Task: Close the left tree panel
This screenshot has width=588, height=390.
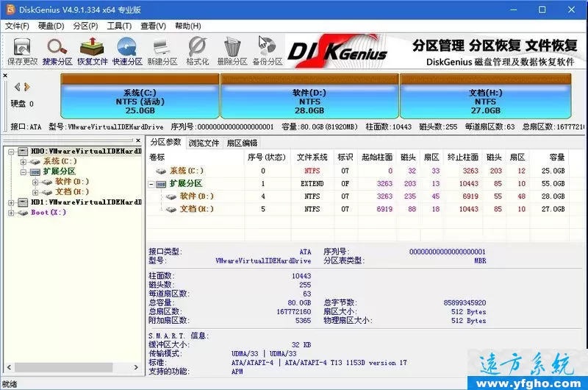Action: [x=138, y=141]
